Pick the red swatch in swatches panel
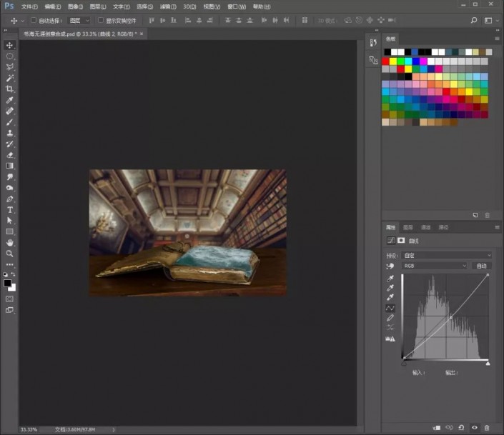 [x=385, y=61]
